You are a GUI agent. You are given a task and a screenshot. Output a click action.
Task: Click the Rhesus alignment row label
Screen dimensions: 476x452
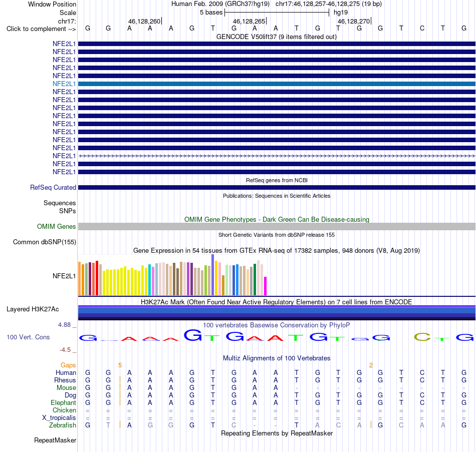click(65, 380)
